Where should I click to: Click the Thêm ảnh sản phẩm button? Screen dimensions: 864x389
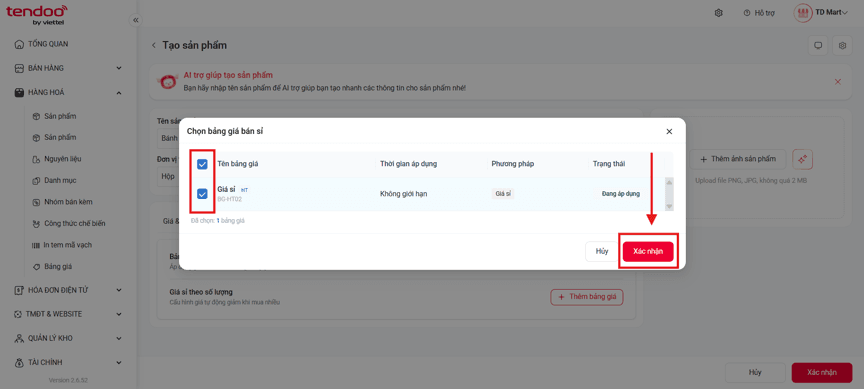pyautogui.click(x=738, y=159)
